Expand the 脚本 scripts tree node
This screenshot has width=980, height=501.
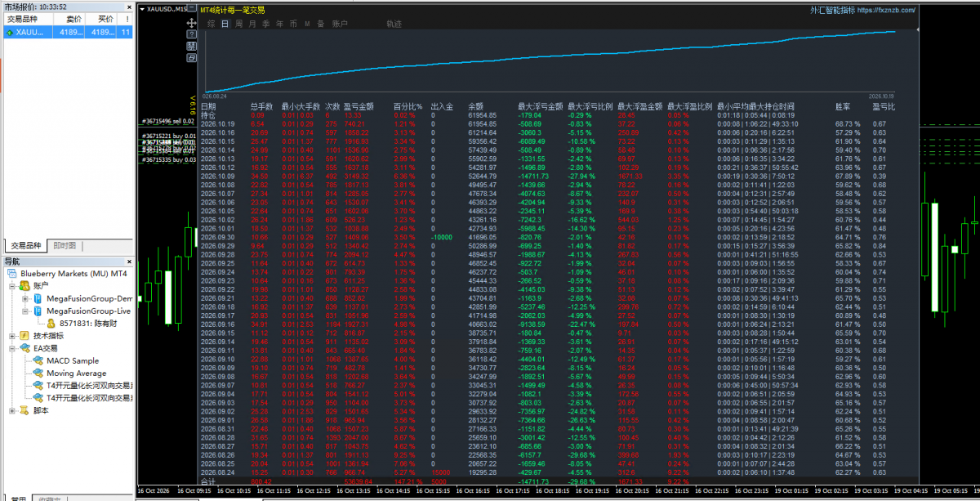click(12, 410)
